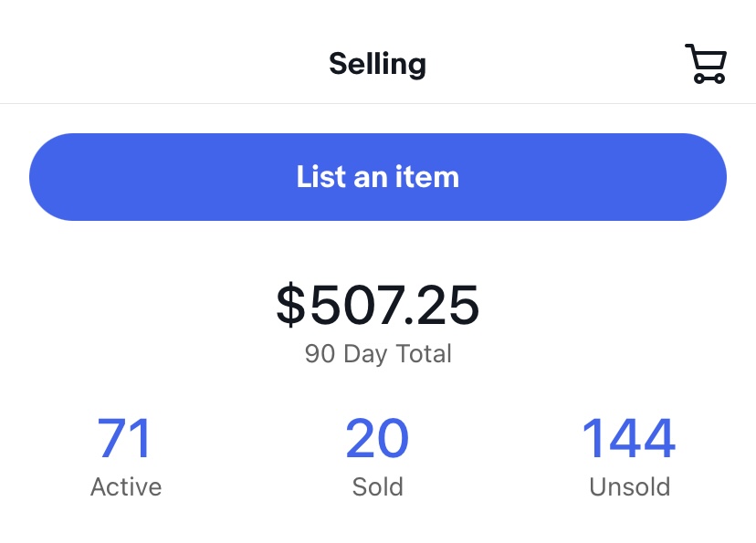
Task: Select the 90 Day Total text
Action: click(378, 354)
